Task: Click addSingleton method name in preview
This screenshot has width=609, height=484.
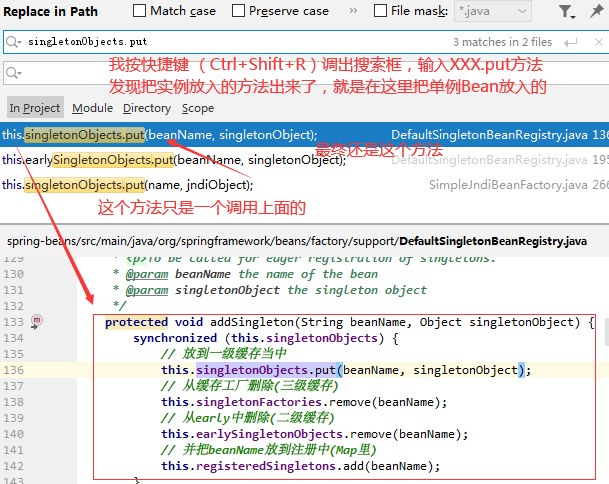Action: (252, 322)
